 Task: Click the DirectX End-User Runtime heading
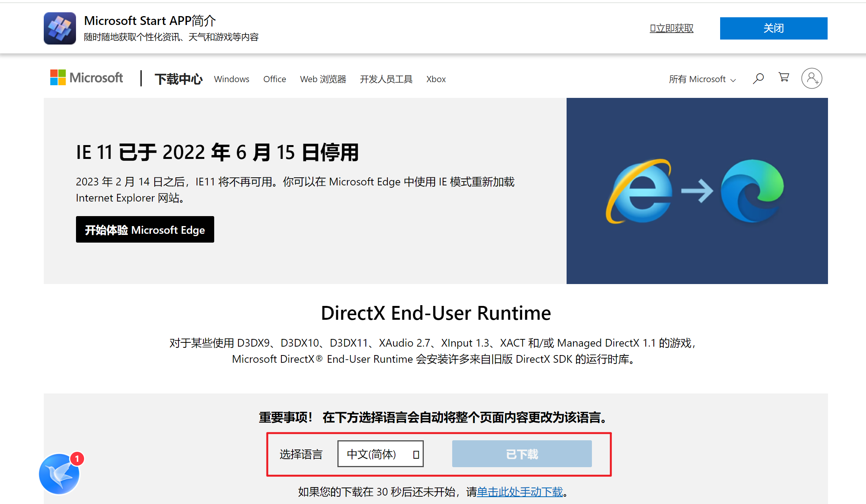click(x=436, y=313)
